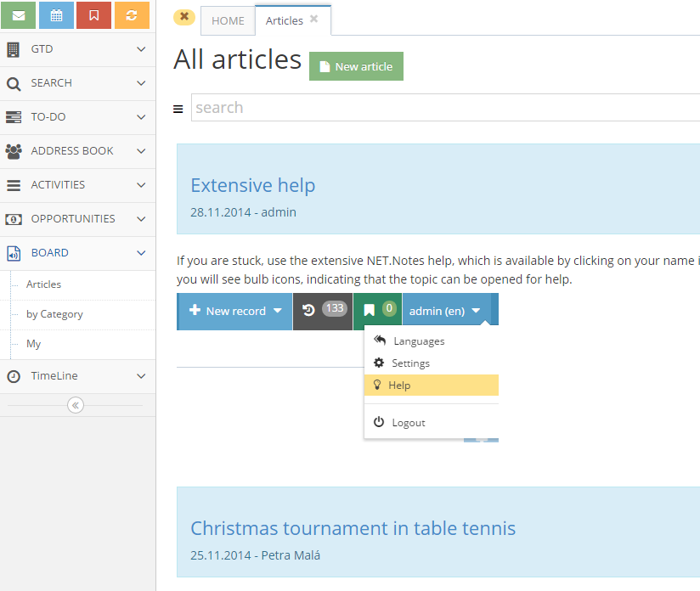Viewport: 700px width, 591px height.
Task: Open 'My' articles under BOARD
Action: pyautogui.click(x=33, y=344)
